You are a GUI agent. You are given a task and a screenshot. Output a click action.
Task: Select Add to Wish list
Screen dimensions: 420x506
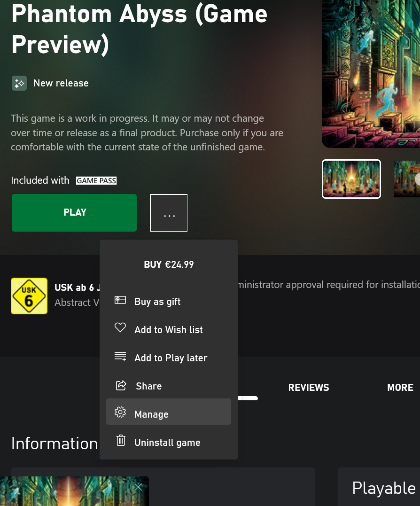click(x=169, y=329)
